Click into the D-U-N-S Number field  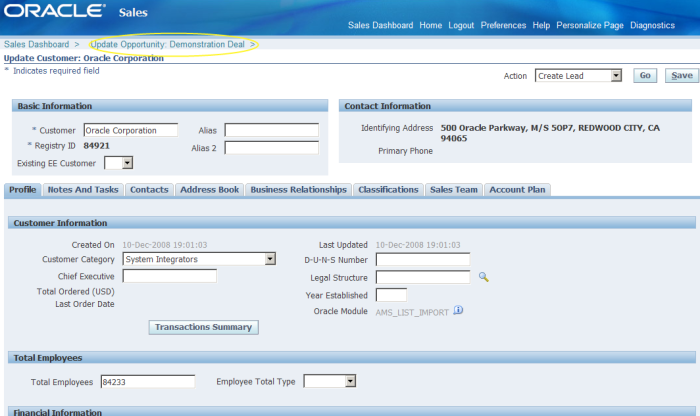click(x=422, y=260)
